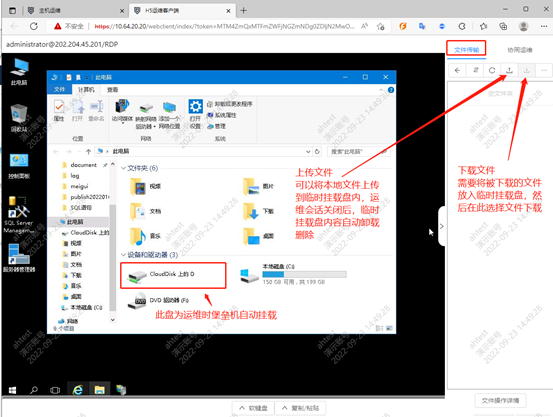Open the browser favorites star icon
This screenshot has height=417, width=553.
pyautogui.click(x=484, y=26)
